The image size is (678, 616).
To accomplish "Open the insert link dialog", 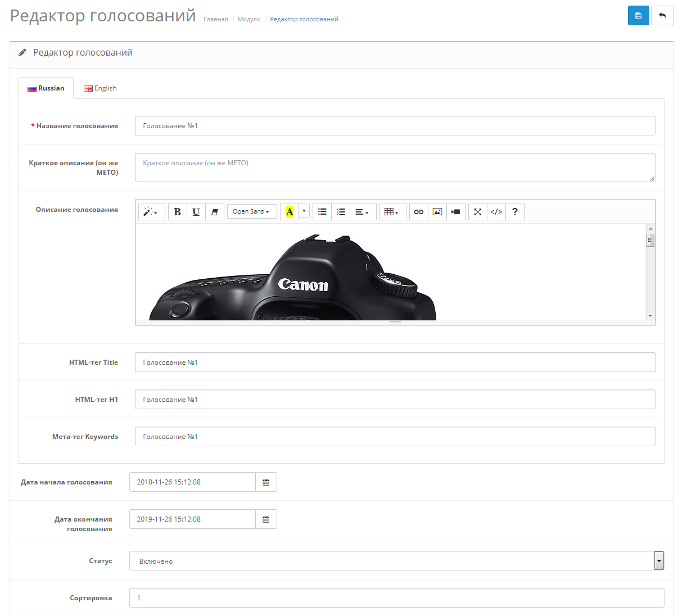I will pyautogui.click(x=418, y=212).
